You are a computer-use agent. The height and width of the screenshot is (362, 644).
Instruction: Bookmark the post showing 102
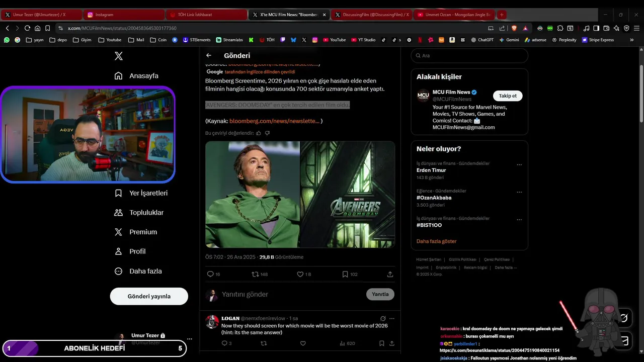pyautogui.click(x=350, y=274)
